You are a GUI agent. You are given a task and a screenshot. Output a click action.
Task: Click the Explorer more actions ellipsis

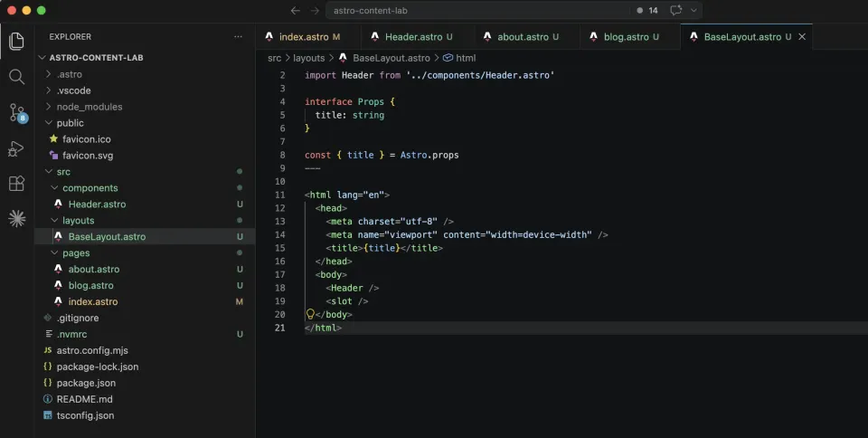[x=238, y=36]
